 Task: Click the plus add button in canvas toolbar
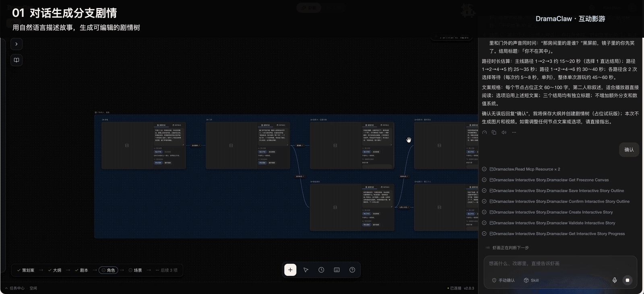point(290,270)
